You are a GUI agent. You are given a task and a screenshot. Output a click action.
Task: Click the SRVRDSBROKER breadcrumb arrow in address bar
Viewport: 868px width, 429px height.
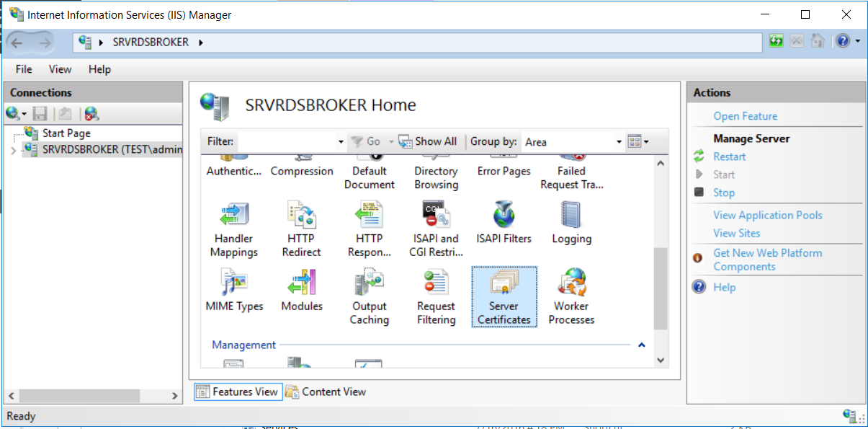click(x=201, y=43)
